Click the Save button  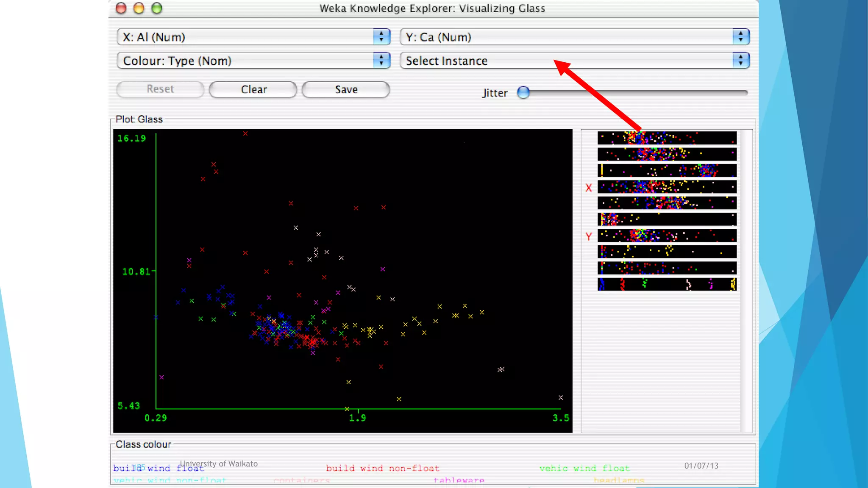(346, 89)
